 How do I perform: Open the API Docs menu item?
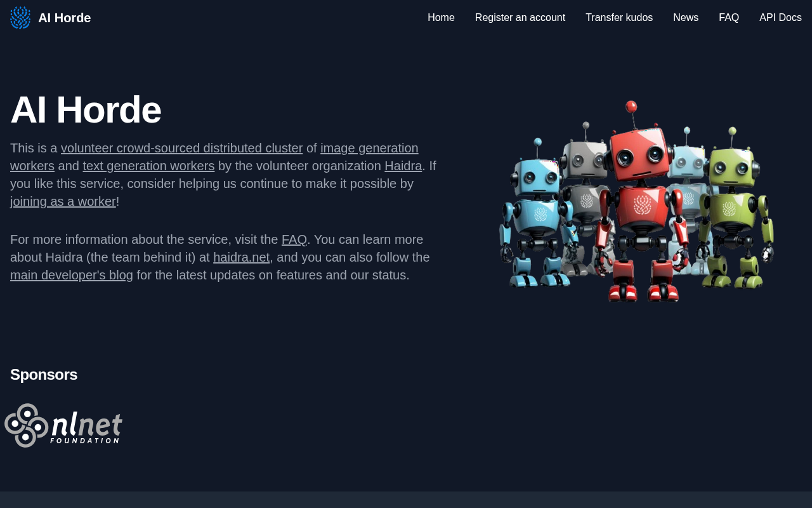[780, 17]
